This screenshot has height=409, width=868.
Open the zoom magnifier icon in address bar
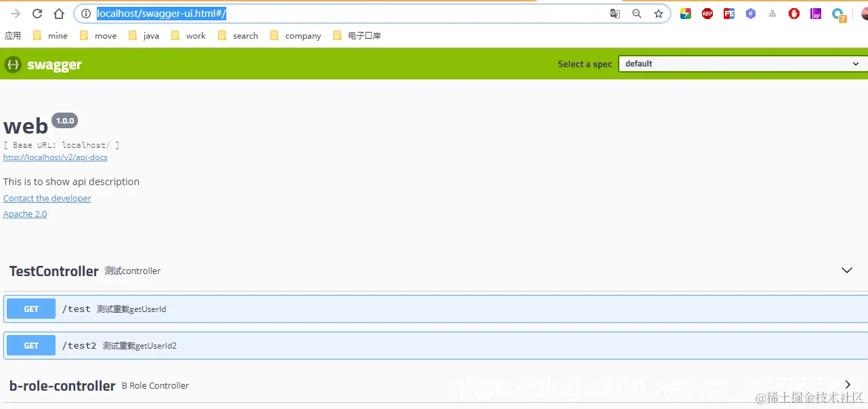click(x=637, y=14)
